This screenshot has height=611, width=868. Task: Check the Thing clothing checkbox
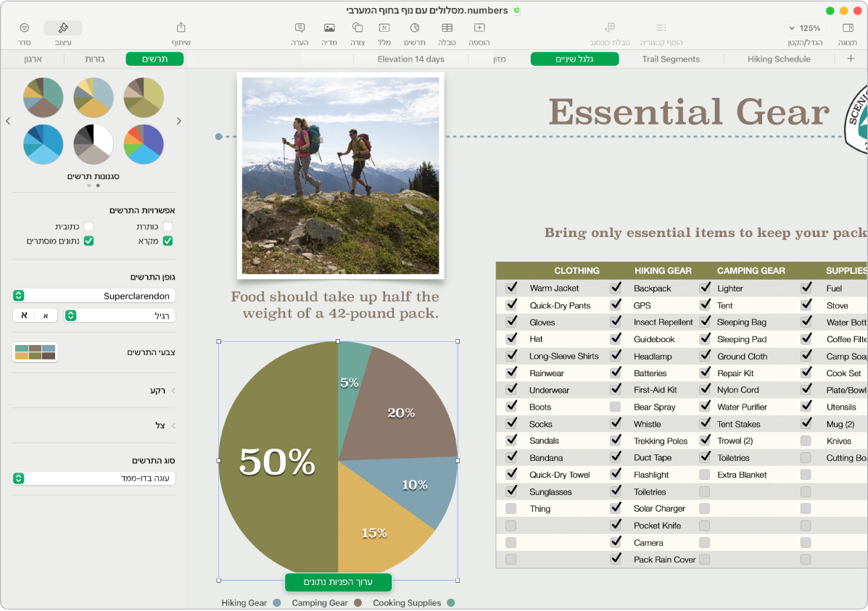(x=511, y=508)
